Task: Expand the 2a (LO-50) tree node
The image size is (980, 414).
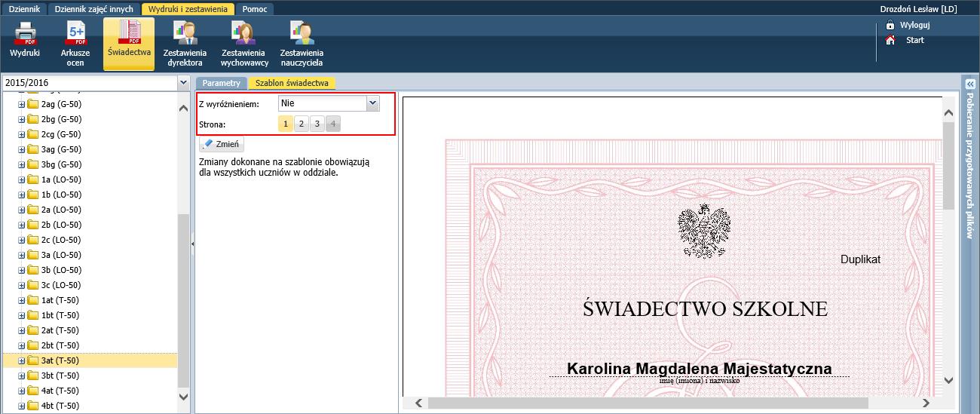Action: click(x=22, y=210)
